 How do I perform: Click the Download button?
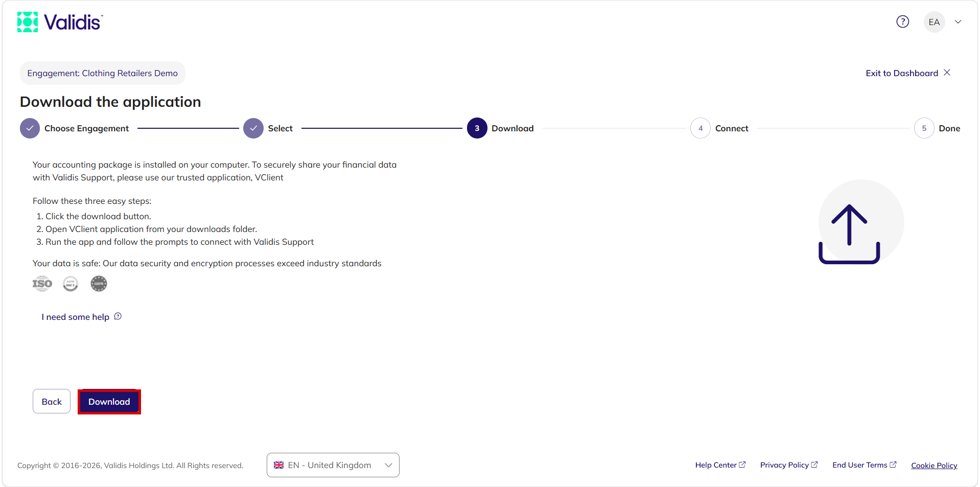(109, 402)
